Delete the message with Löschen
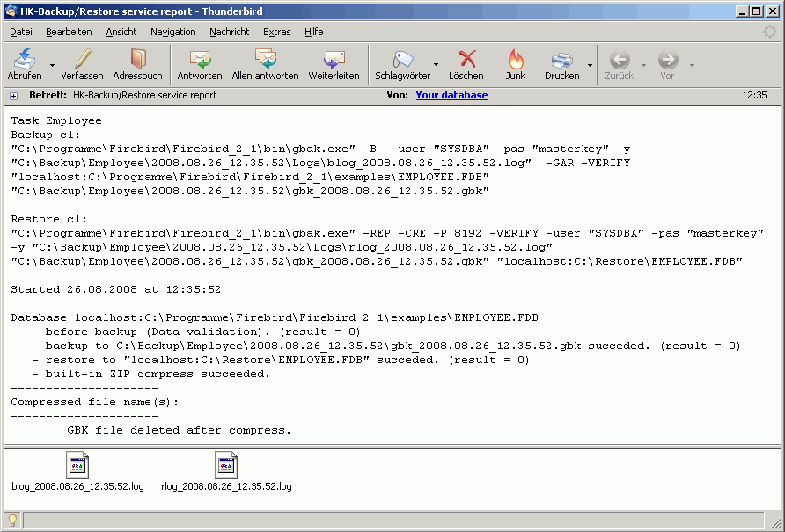The width and height of the screenshot is (785, 532). [466, 64]
